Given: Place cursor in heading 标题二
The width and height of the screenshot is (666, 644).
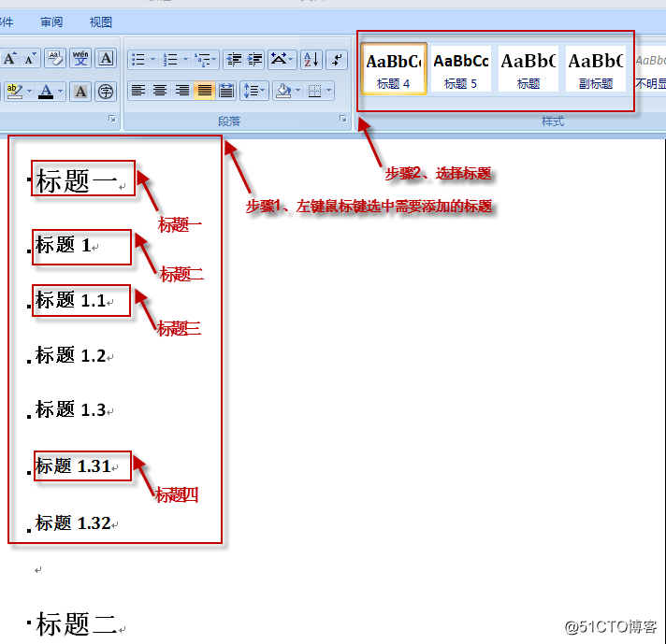Looking at the screenshot, I should pyautogui.click(x=77, y=624).
